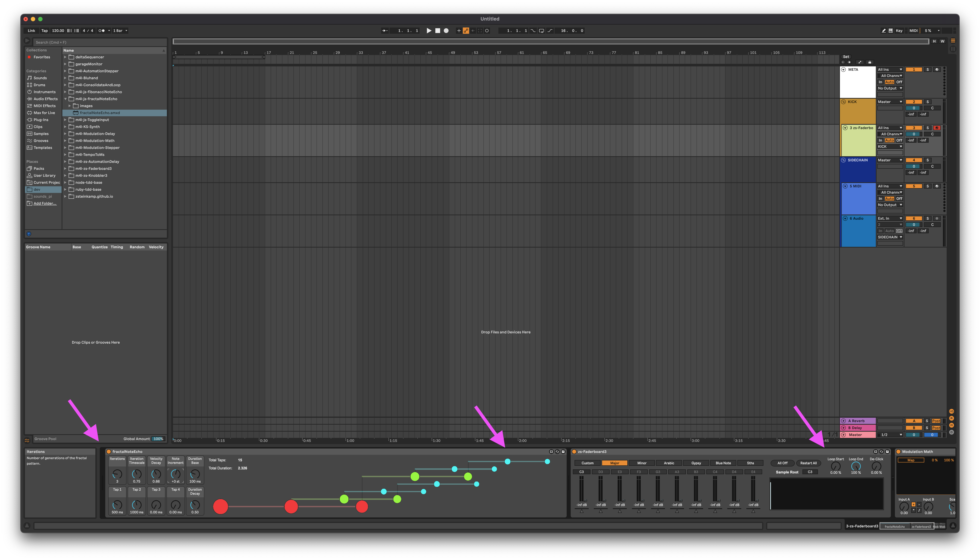Activate the Draw Mode pencil

click(x=884, y=31)
